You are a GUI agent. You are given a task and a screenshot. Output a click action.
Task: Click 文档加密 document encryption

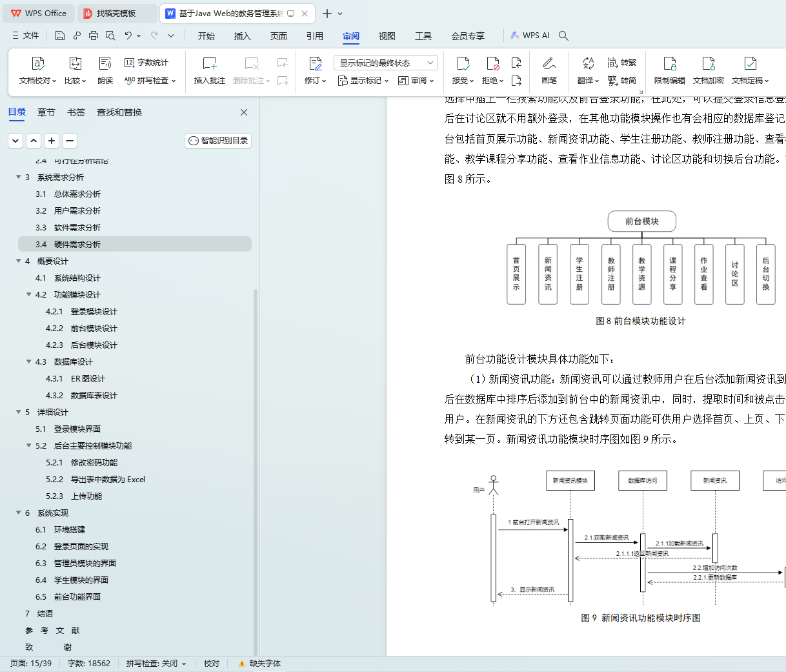click(x=709, y=71)
